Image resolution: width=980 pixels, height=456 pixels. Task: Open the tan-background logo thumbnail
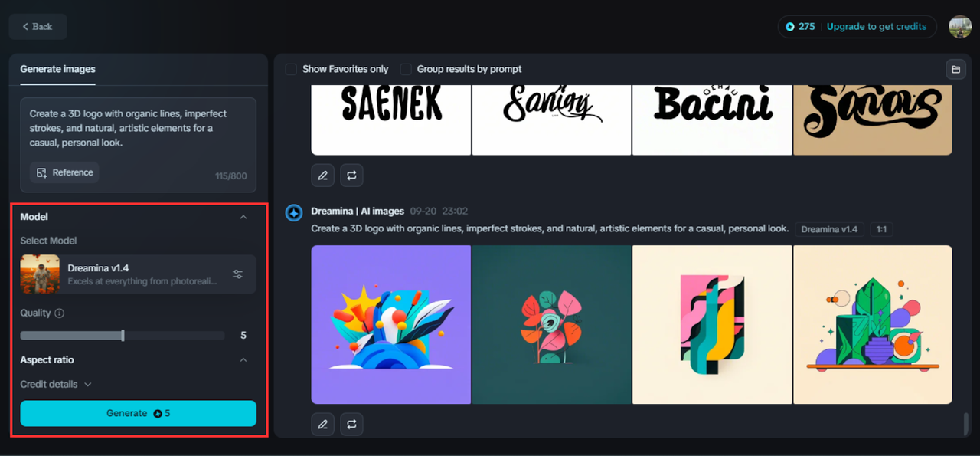tap(873, 120)
